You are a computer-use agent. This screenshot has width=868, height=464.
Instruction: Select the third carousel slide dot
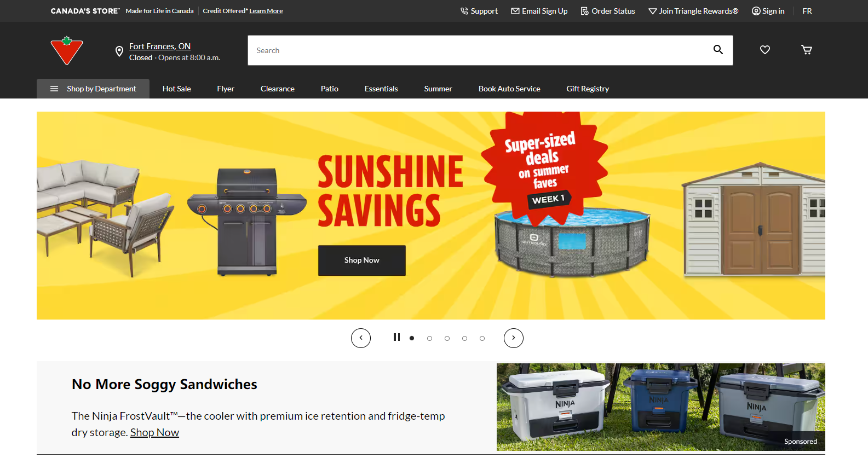point(447,338)
